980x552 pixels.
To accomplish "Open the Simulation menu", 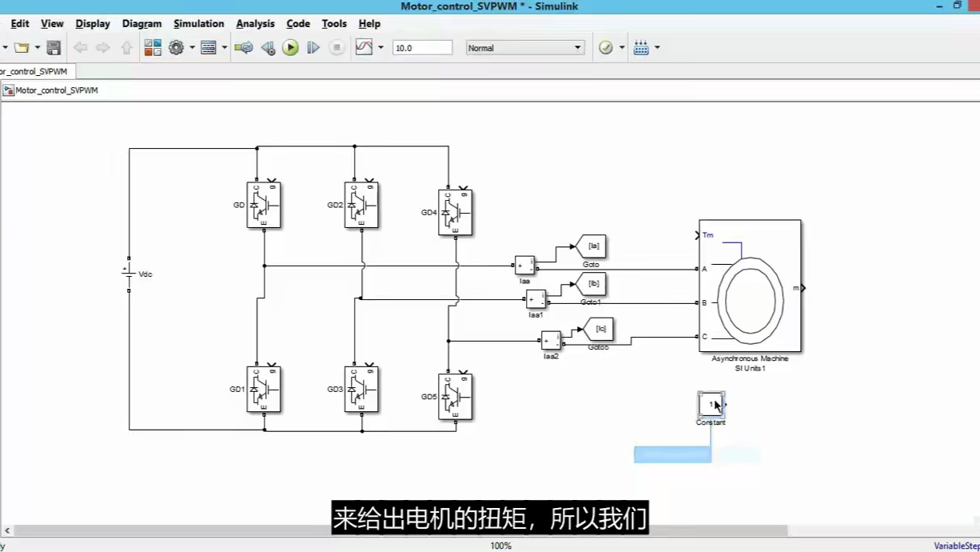I will [x=198, y=23].
